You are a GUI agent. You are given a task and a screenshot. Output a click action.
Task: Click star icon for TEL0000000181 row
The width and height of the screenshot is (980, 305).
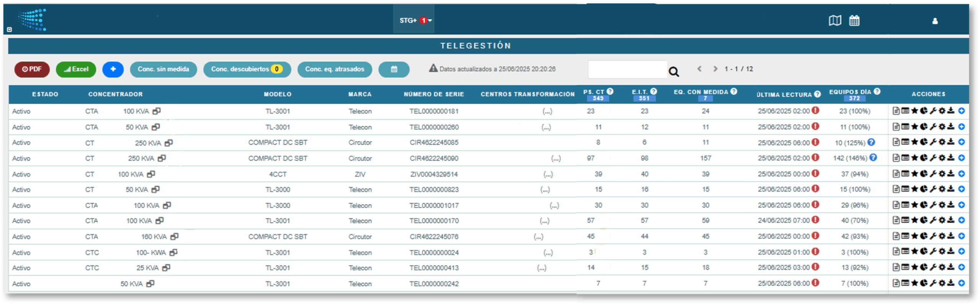915,111
